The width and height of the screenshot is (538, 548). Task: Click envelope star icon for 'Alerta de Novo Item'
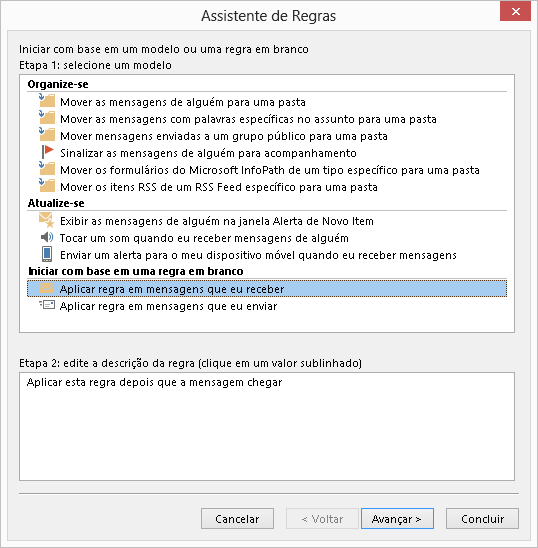pos(47,220)
